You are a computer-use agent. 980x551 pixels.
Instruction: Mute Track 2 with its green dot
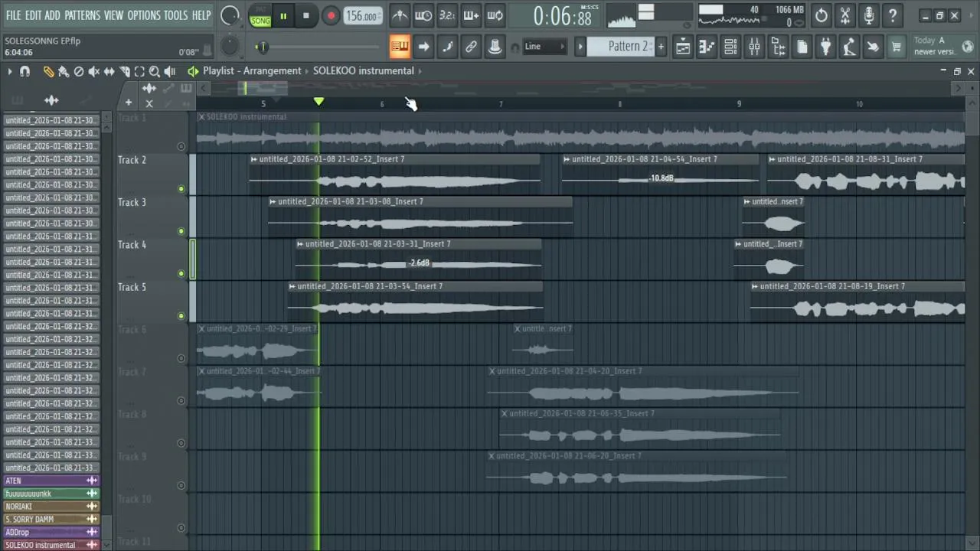(x=181, y=188)
